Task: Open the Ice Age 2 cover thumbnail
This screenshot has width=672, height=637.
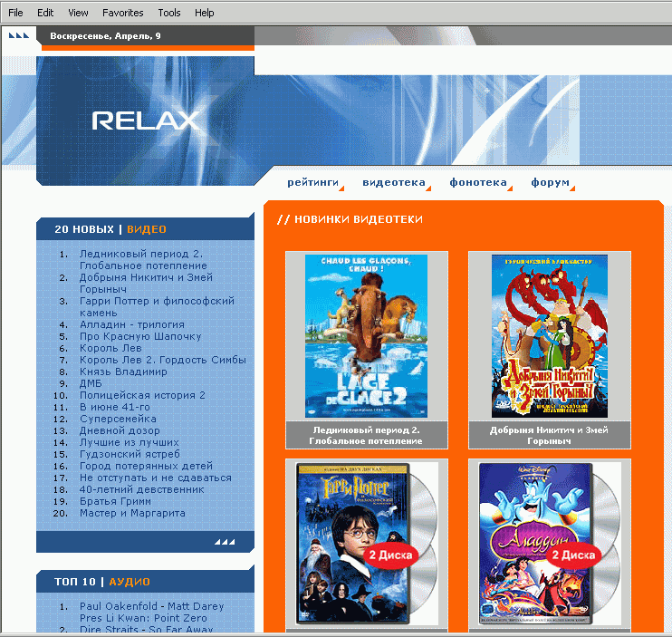Action: point(366,335)
